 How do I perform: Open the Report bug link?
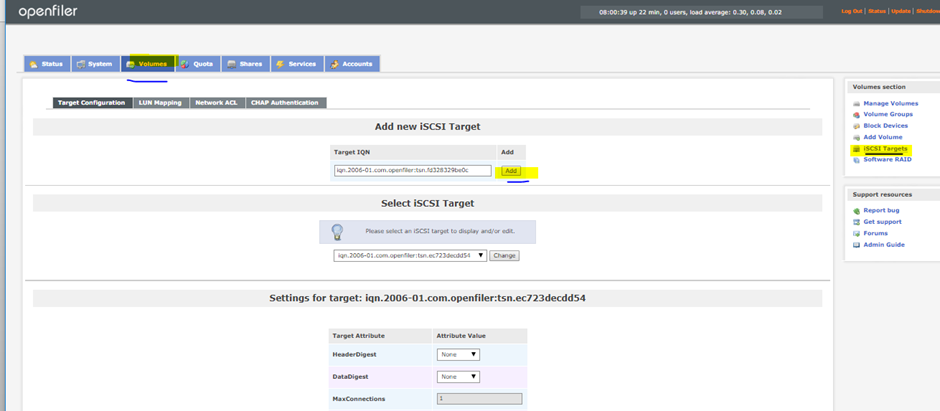point(881,211)
